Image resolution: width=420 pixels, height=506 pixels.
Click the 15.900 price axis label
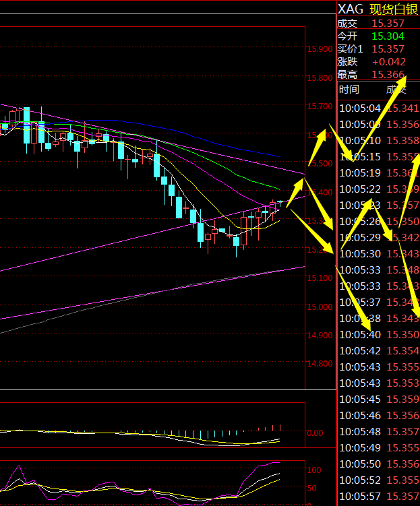click(x=319, y=49)
